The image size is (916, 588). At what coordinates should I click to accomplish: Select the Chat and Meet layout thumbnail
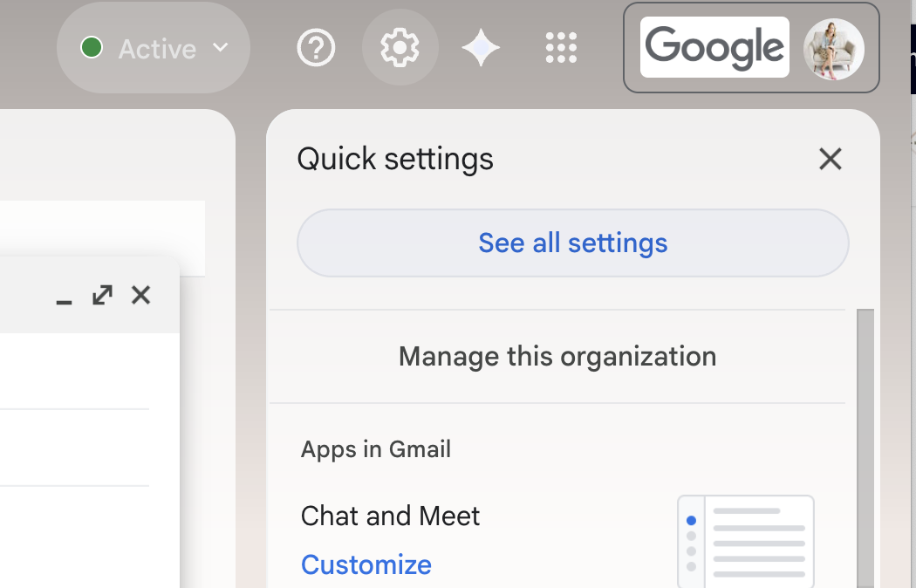coord(745,541)
